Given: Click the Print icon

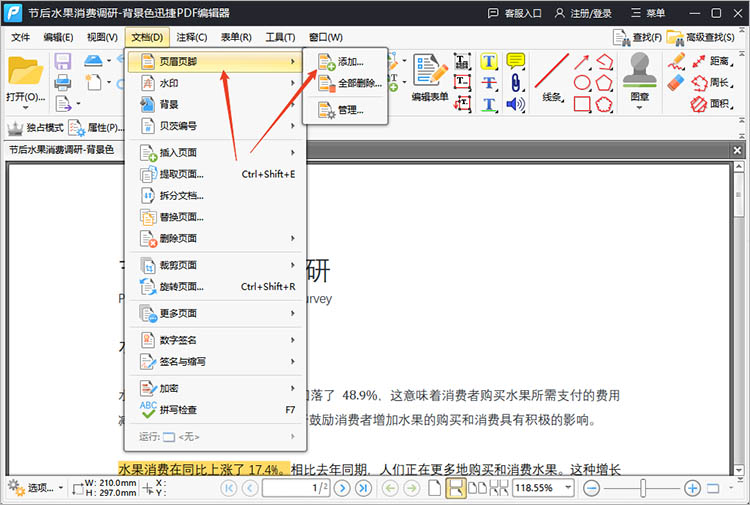Looking at the screenshot, I should 63,82.
